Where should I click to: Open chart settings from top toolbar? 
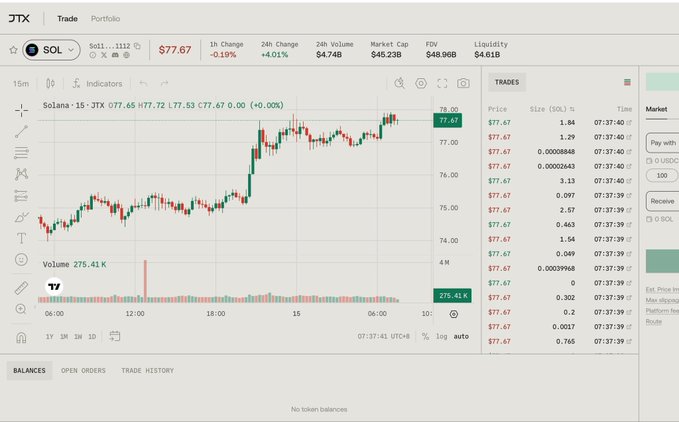pos(421,83)
